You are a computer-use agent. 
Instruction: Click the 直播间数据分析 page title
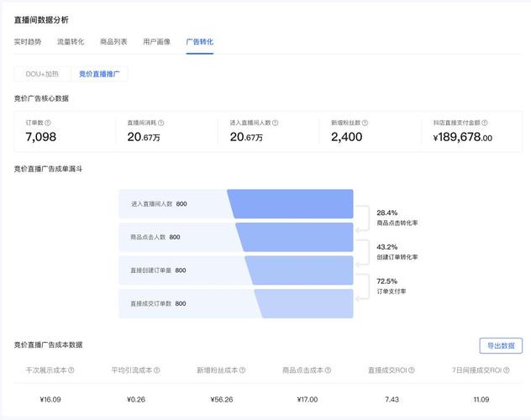[41, 20]
